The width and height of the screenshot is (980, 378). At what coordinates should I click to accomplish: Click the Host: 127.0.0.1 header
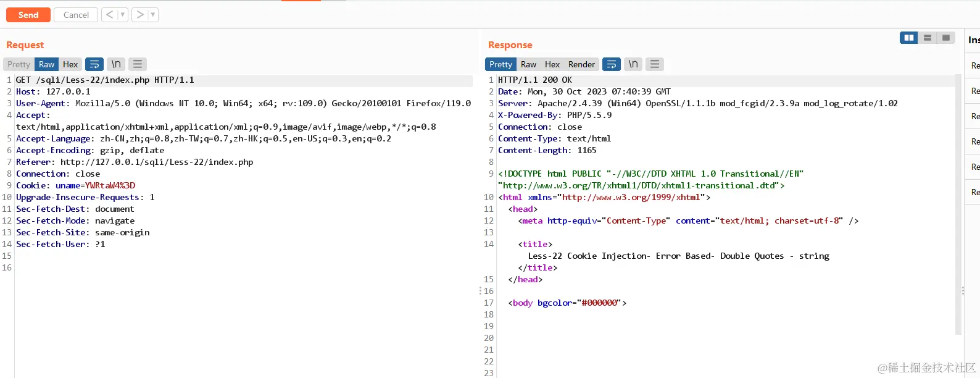(x=53, y=91)
